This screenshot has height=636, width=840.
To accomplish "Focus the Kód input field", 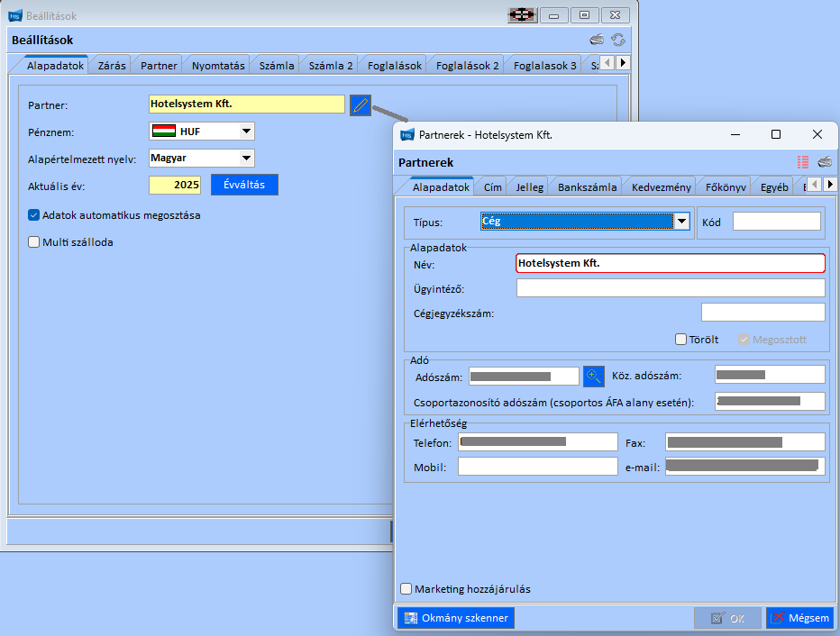I will pyautogui.click(x=777, y=221).
